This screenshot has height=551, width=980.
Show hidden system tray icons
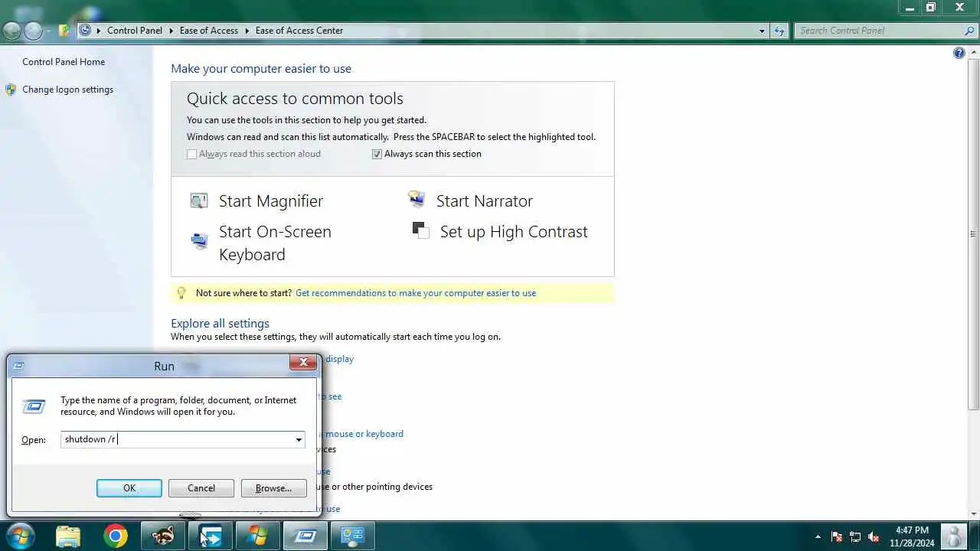tap(818, 536)
